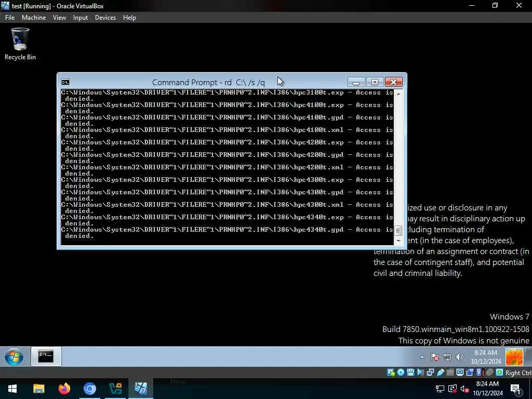Screen dimensions: 532x399
Task: Click the Right Ctrl host key label
Action: 518,373
